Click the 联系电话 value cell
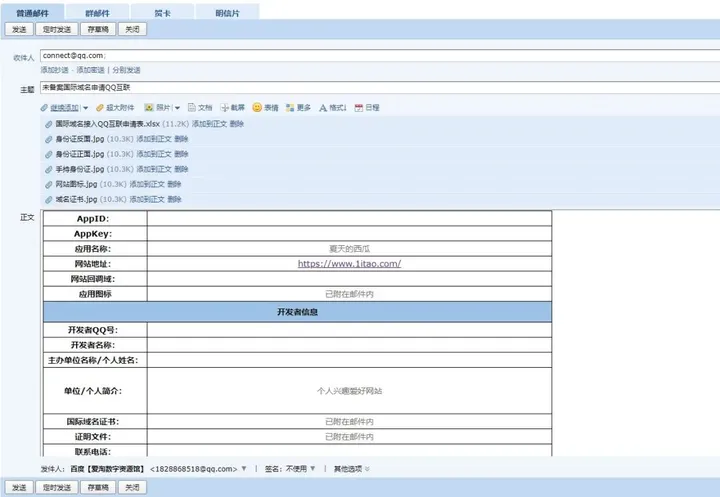720x497 pixels. (349, 451)
